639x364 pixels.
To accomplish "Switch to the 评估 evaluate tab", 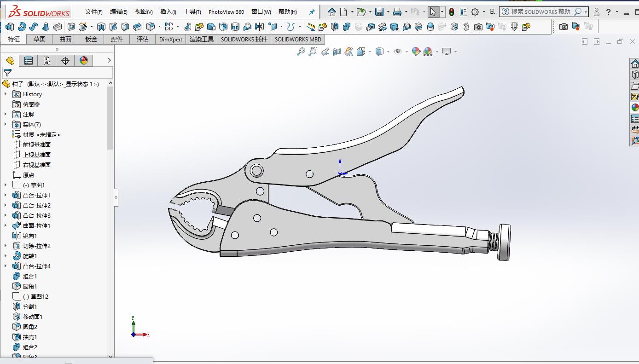I will point(143,39).
